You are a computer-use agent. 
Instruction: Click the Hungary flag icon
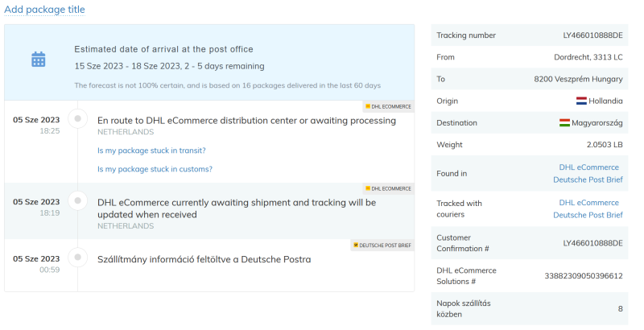pos(565,123)
